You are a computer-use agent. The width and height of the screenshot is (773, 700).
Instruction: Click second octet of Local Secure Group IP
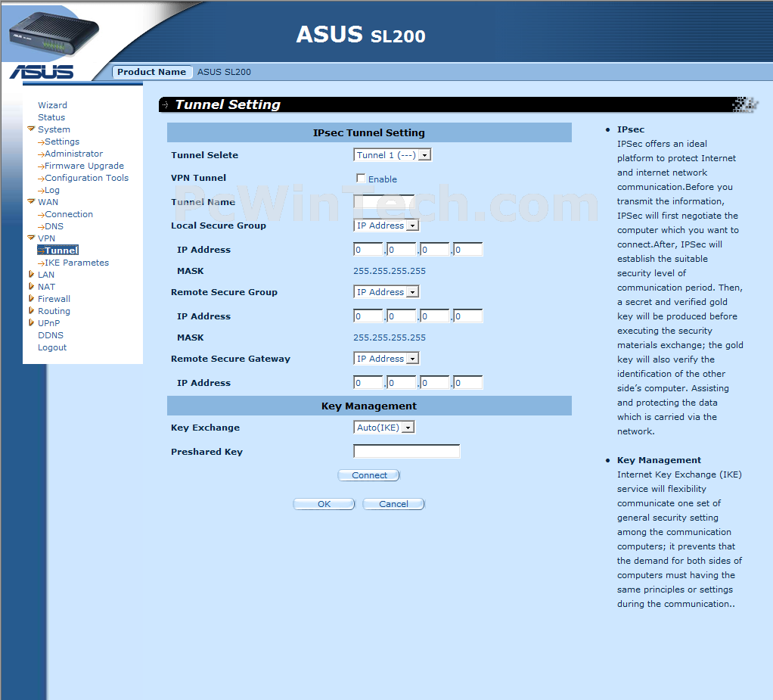point(402,249)
